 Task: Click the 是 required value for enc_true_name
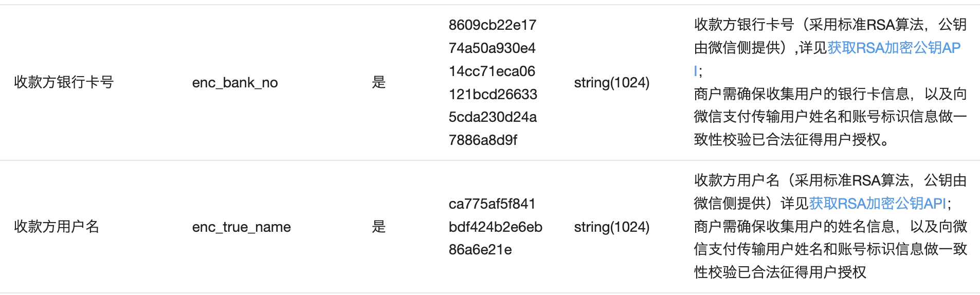pos(378,227)
